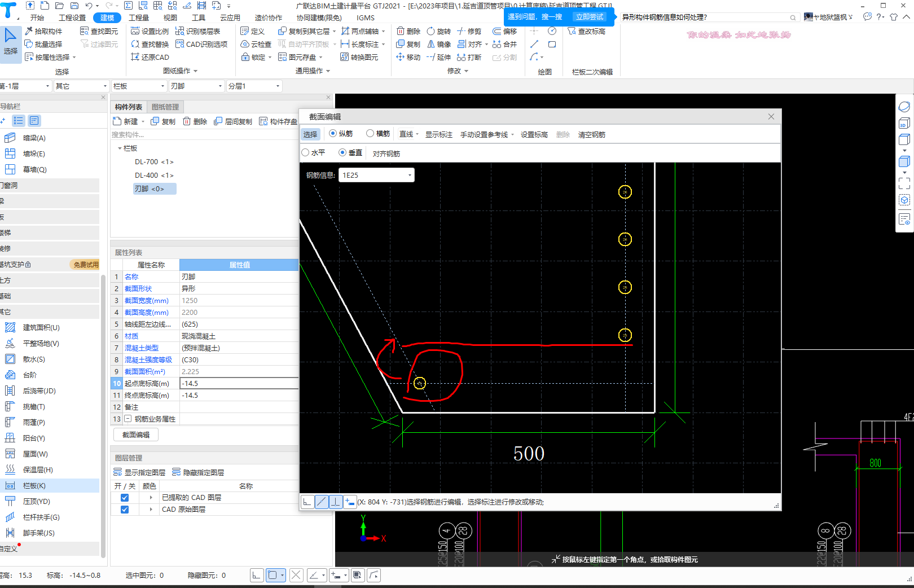
Task: Toggle orthogonal snap icon in section editor status bar
Action: 307,502
